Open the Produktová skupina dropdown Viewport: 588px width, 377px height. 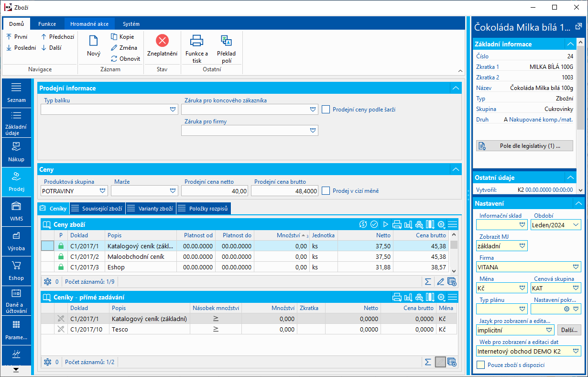pyautogui.click(x=103, y=191)
